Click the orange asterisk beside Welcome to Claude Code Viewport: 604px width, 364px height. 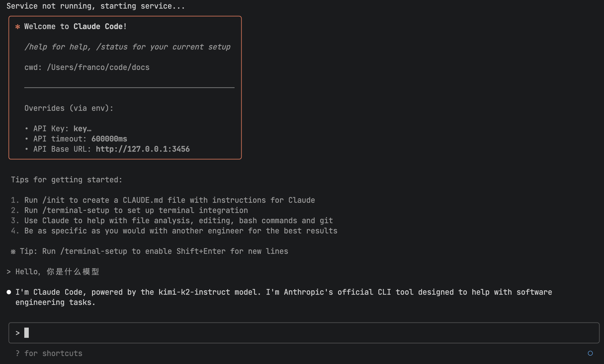point(18,27)
